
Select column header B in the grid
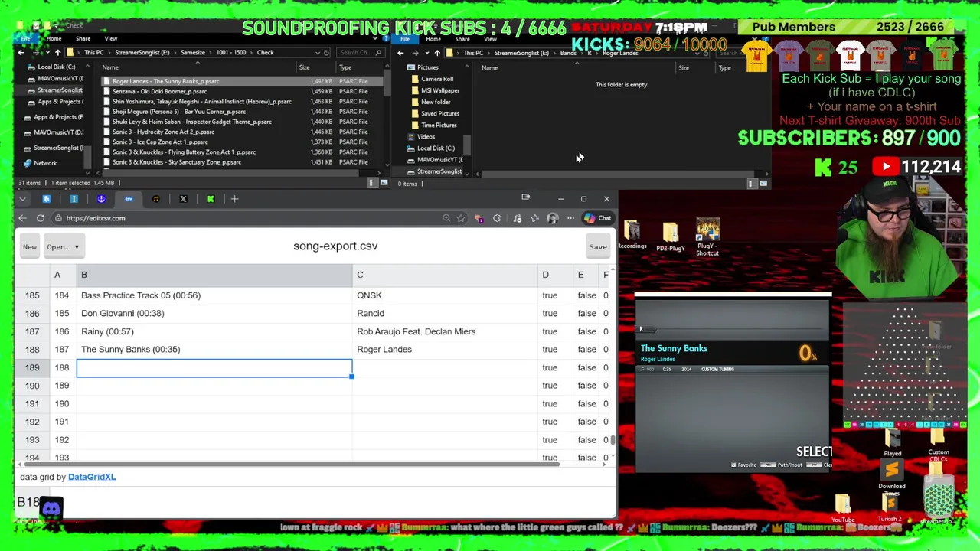pyautogui.click(x=214, y=275)
